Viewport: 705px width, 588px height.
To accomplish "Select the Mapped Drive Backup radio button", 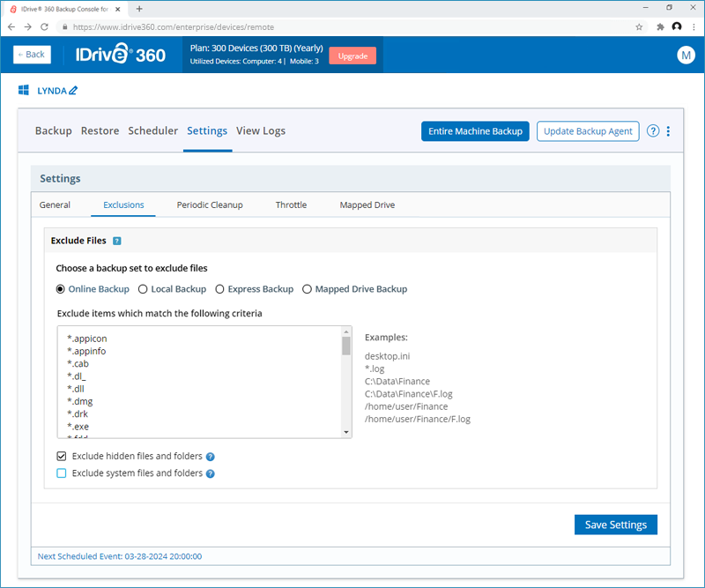I will tap(307, 289).
